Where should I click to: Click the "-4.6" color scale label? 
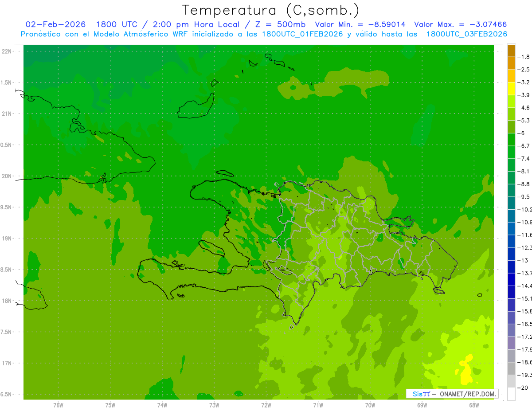coord(524,108)
